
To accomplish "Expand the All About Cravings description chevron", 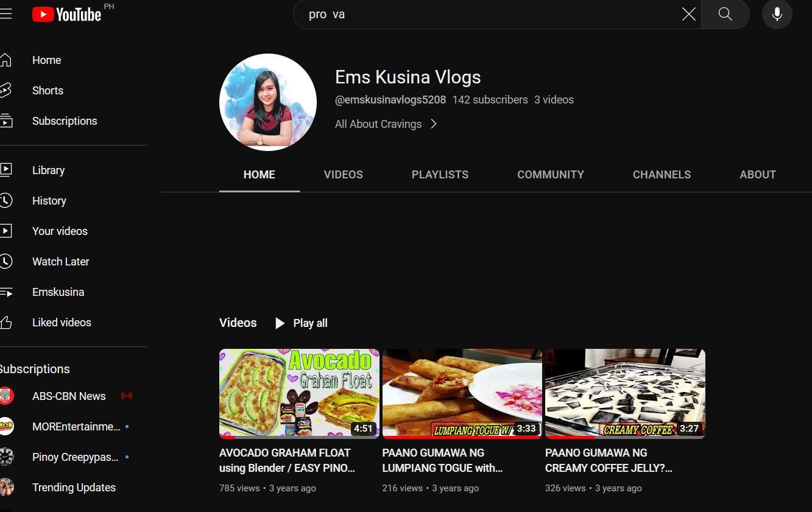I will click(434, 124).
